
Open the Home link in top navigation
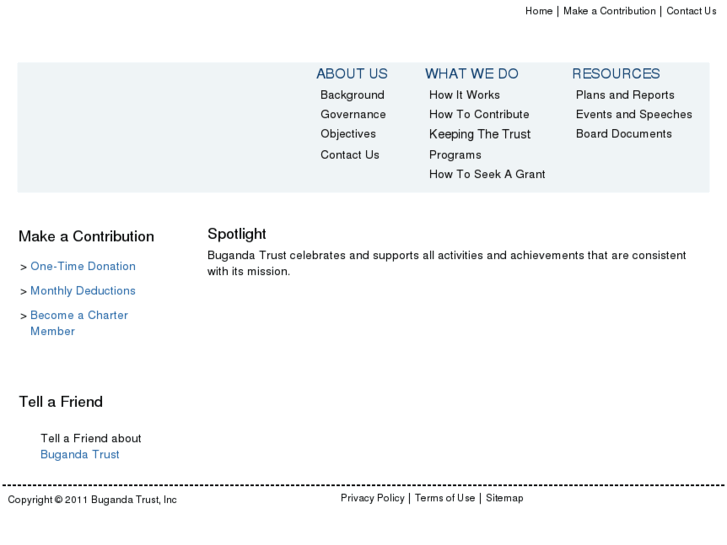[x=538, y=11]
